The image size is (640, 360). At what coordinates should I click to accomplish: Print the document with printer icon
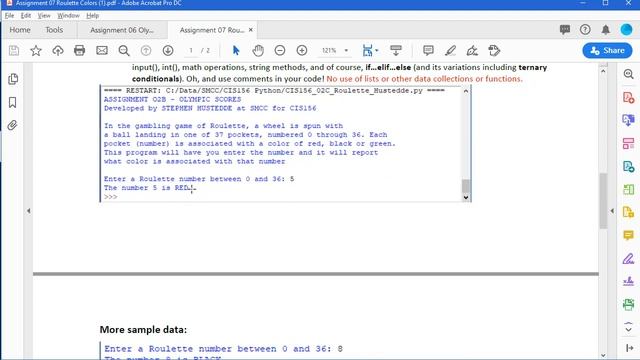(x=80, y=50)
